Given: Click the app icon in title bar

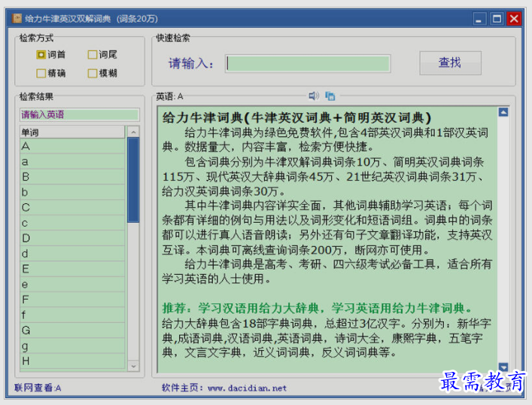Looking at the screenshot, I should pos(17,18).
